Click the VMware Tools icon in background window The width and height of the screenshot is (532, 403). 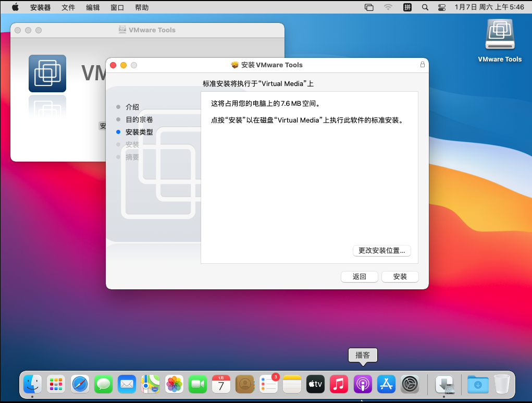tap(47, 74)
